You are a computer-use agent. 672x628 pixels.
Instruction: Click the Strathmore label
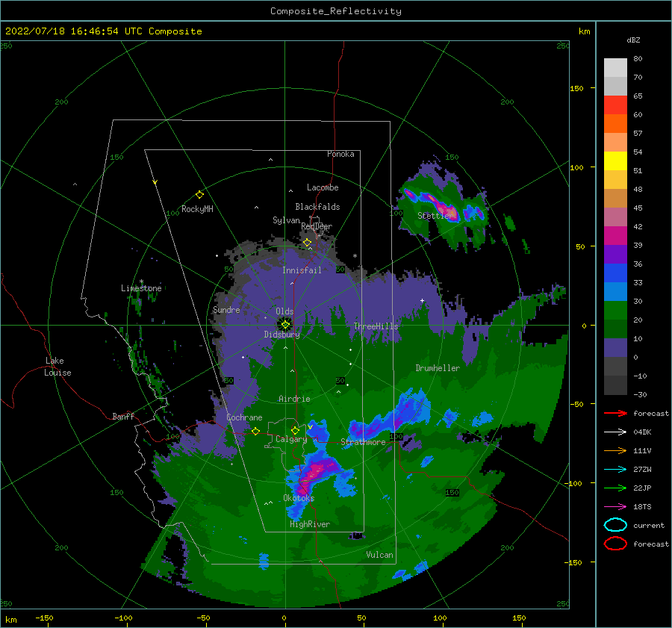tap(363, 442)
